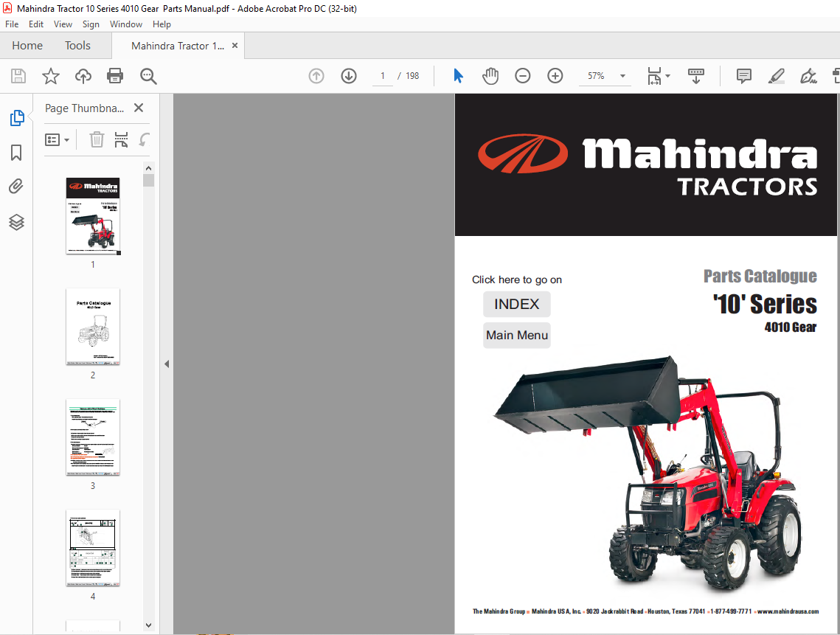Close the Page Thumbnails panel
The height and width of the screenshot is (635, 840).
[139, 108]
